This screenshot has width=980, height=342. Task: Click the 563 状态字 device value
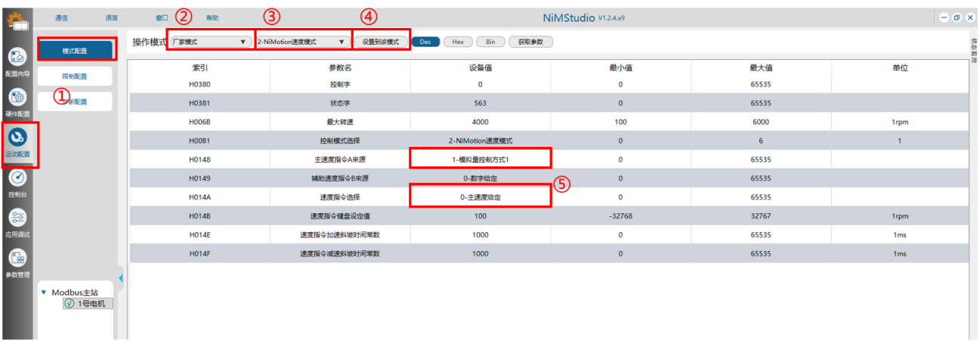[x=481, y=102]
